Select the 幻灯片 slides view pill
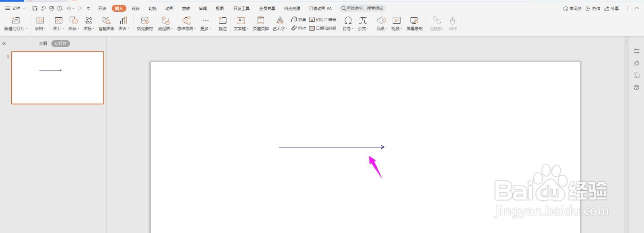The width and height of the screenshot is (644, 233). pos(61,44)
